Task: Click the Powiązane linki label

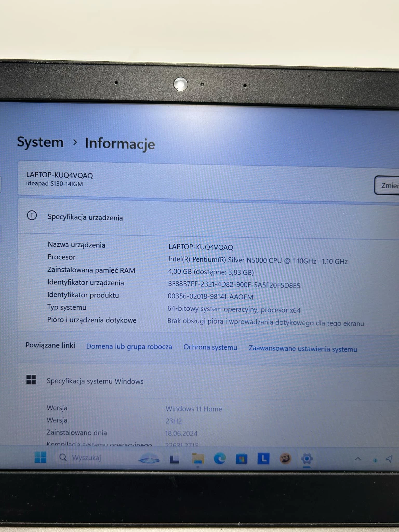Action: (50, 345)
